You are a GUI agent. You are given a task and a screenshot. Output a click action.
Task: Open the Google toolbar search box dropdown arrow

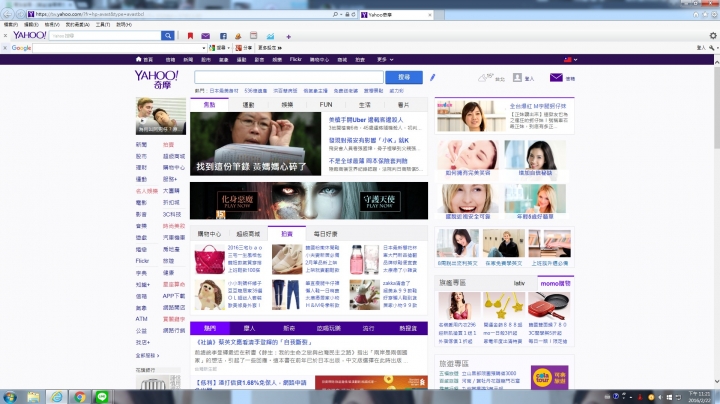coord(203,48)
